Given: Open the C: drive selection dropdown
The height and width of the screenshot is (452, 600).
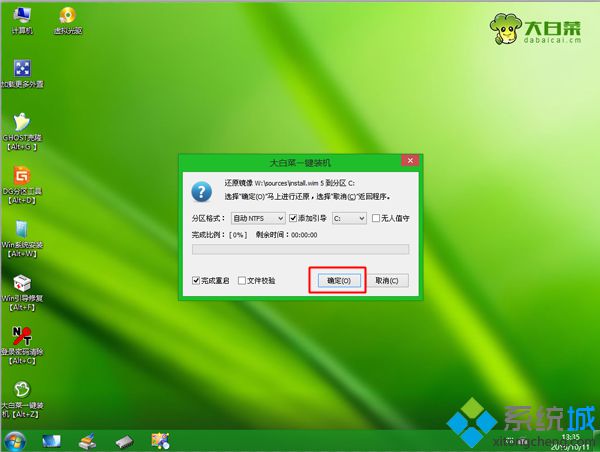Looking at the screenshot, I should point(348,217).
